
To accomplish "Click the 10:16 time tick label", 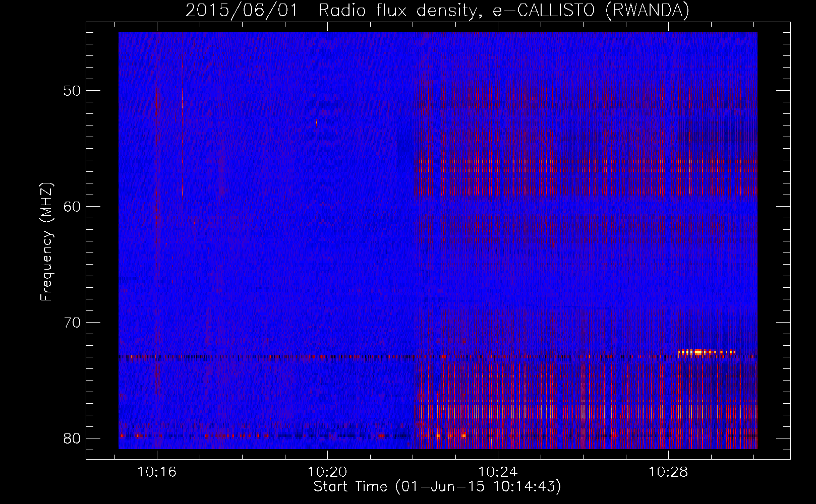I will [x=157, y=472].
